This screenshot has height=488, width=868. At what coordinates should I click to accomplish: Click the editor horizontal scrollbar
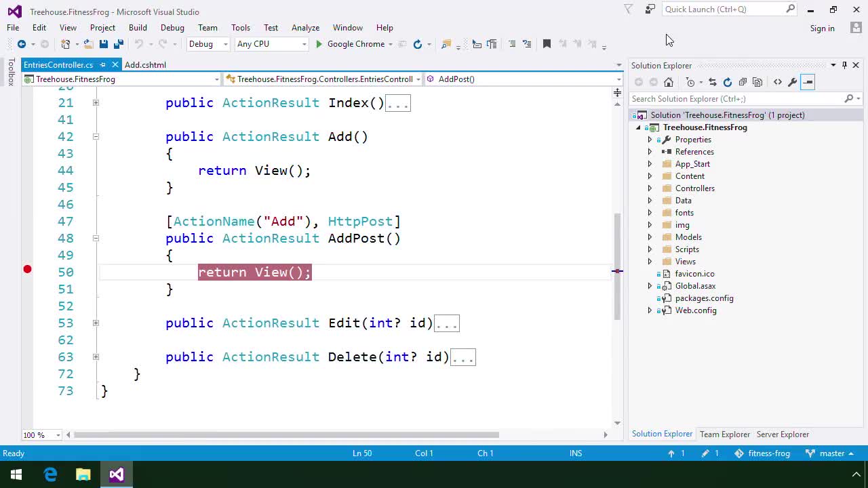click(286, 435)
